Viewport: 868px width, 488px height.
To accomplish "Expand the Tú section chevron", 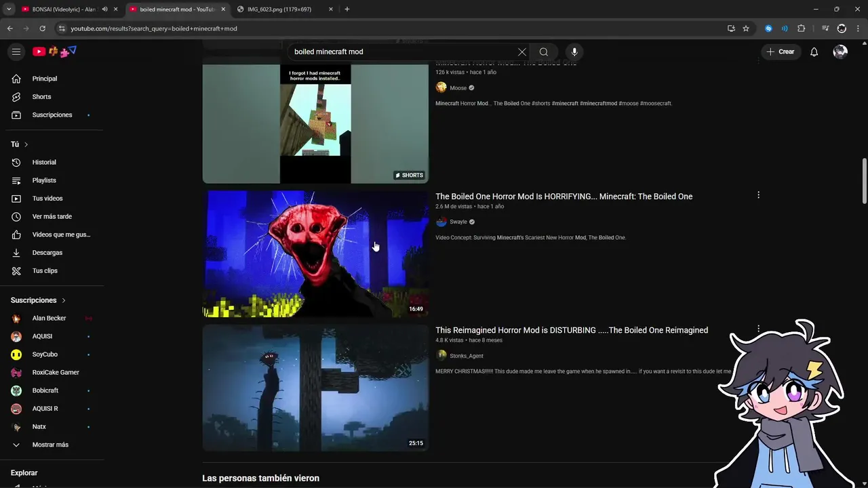I will (26, 144).
